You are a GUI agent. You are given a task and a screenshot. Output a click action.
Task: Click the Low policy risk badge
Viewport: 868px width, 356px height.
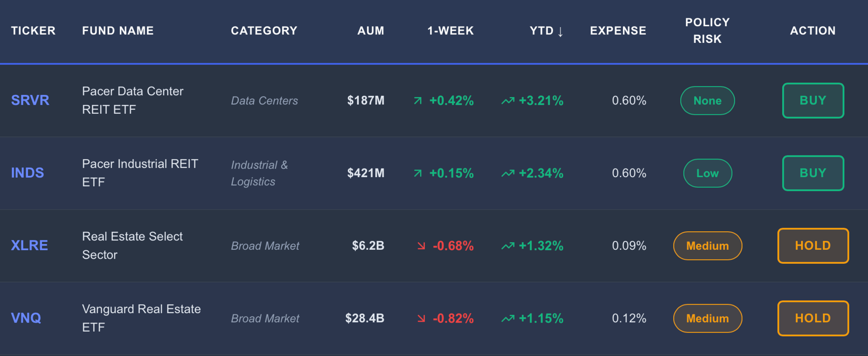click(707, 173)
